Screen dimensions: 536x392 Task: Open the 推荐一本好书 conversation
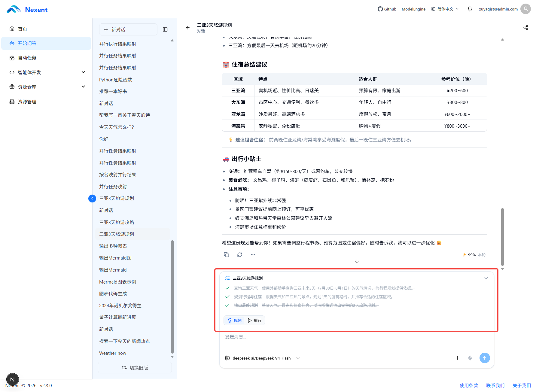(132, 91)
